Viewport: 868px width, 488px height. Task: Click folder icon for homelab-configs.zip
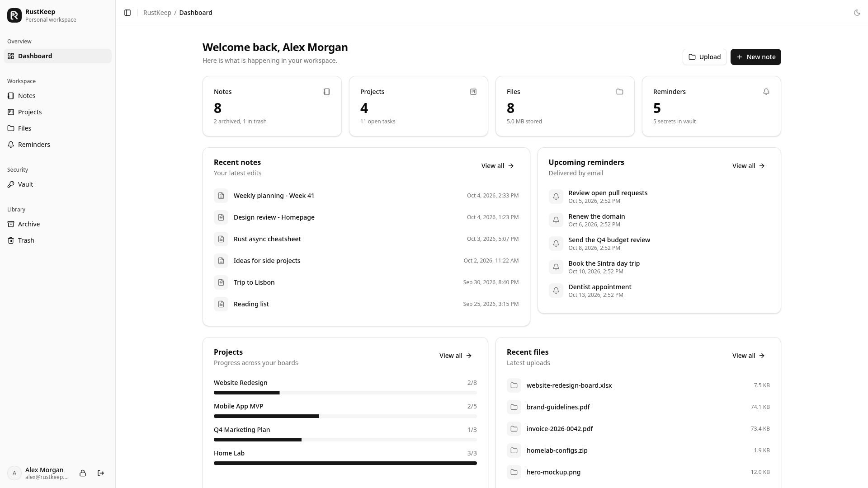[514, 450]
